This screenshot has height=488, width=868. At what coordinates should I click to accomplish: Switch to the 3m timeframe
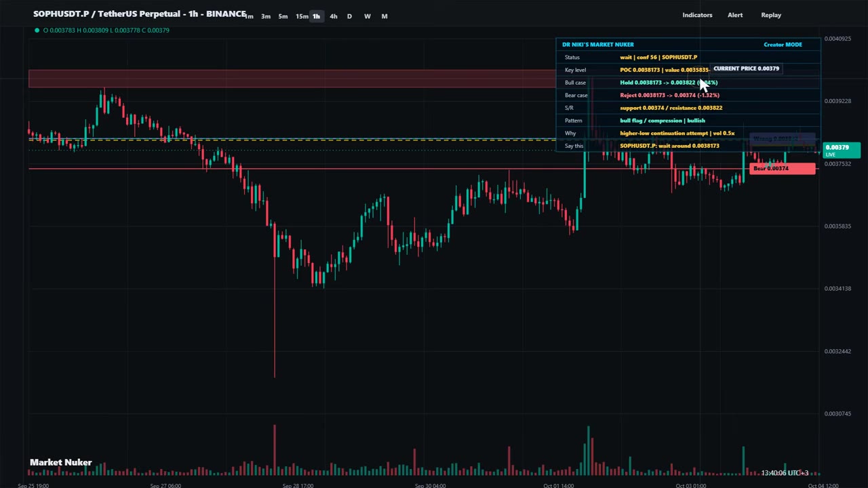point(266,16)
